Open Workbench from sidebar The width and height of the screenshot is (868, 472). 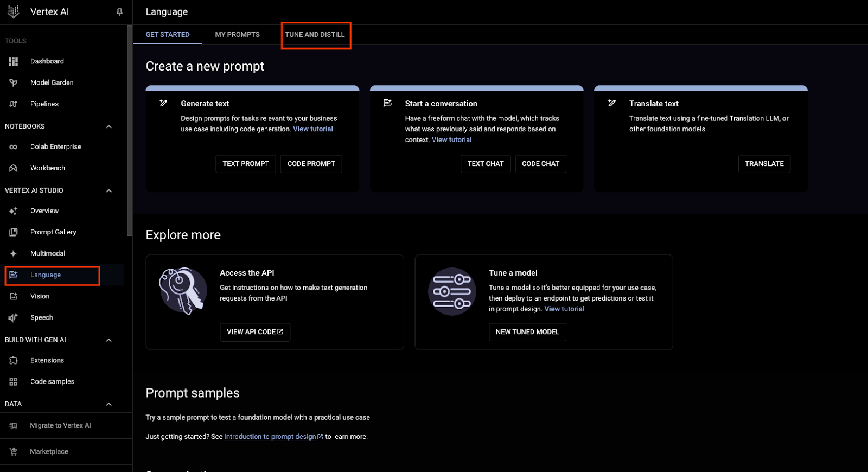click(x=48, y=168)
